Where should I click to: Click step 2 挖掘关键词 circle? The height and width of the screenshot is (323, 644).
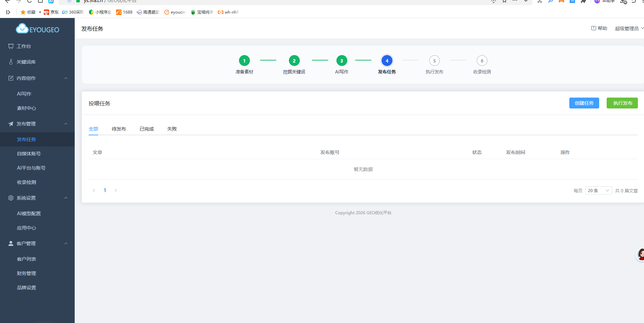(x=294, y=61)
